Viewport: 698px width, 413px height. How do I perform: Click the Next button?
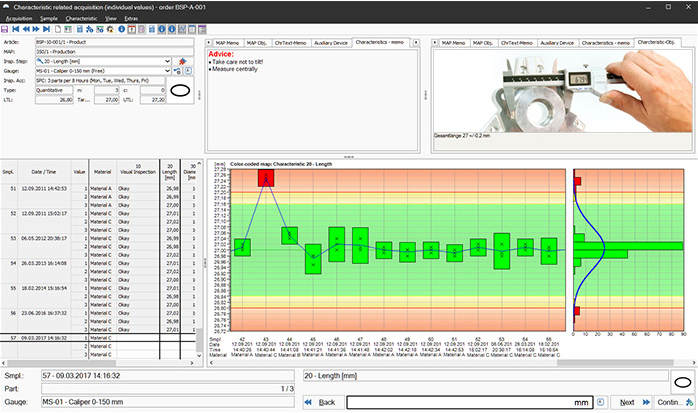(x=634, y=402)
